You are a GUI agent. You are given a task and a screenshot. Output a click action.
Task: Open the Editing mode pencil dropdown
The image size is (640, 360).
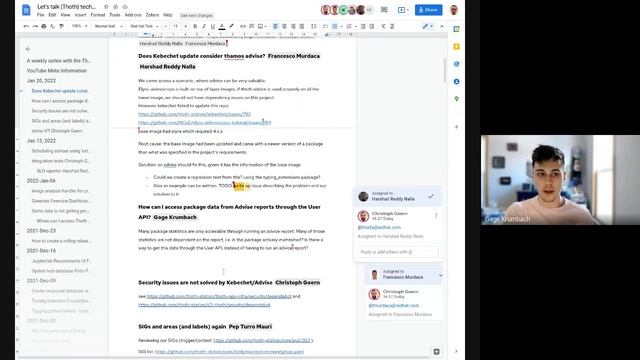click(x=427, y=26)
